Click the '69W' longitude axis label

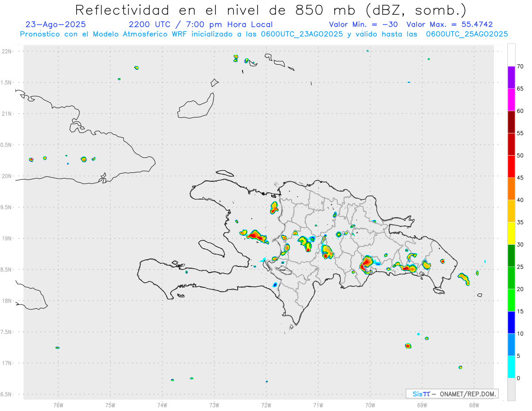click(x=422, y=405)
